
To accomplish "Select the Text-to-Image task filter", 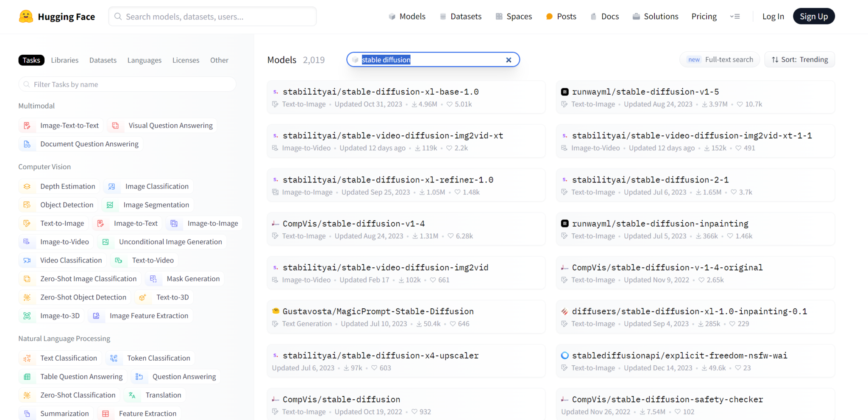I will pos(62,223).
